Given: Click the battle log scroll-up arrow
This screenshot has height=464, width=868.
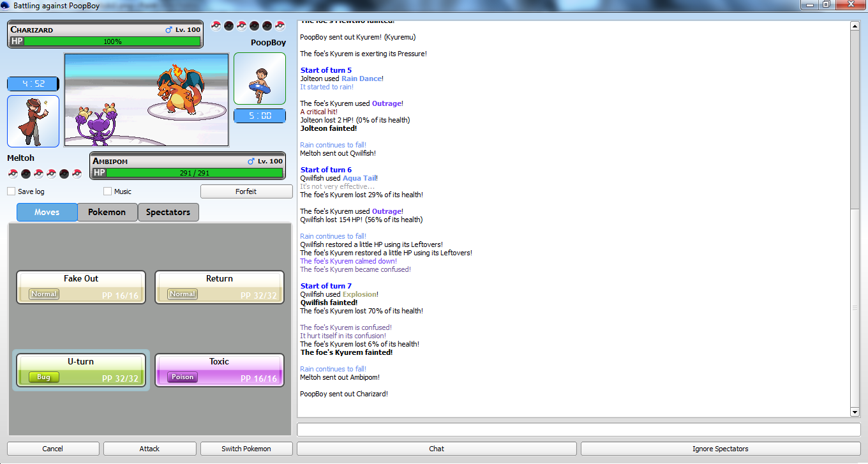Looking at the screenshot, I should (855, 26).
